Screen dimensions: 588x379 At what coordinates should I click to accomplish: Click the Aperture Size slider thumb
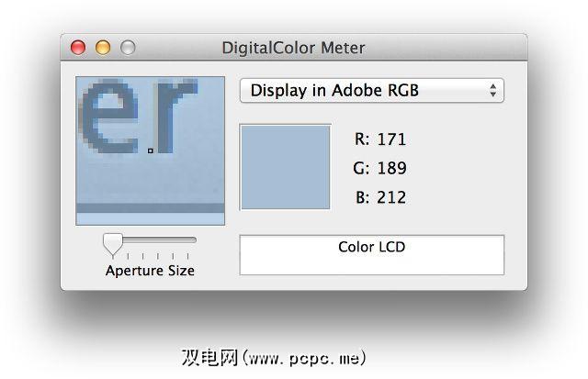(x=113, y=242)
